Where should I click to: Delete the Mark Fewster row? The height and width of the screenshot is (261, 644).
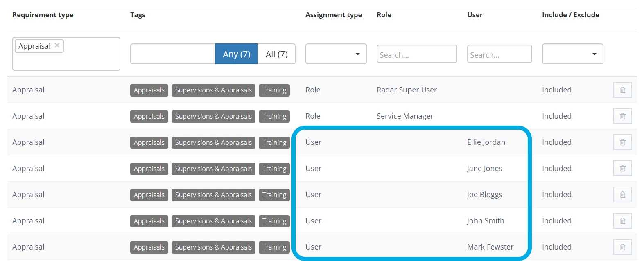coord(622,247)
